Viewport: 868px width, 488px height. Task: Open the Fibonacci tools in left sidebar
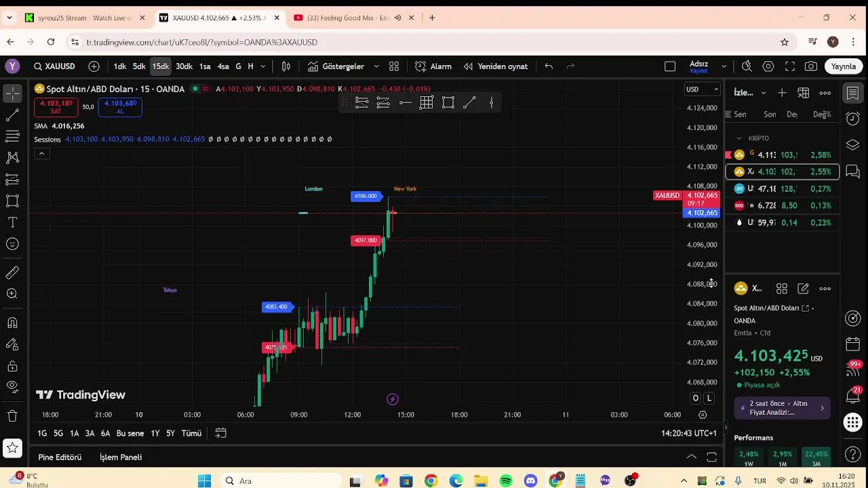click(x=12, y=136)
